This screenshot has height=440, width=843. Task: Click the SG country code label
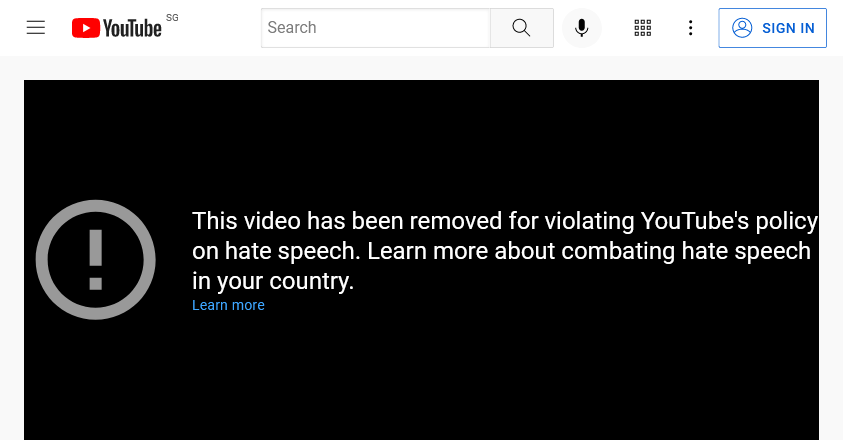172,18
